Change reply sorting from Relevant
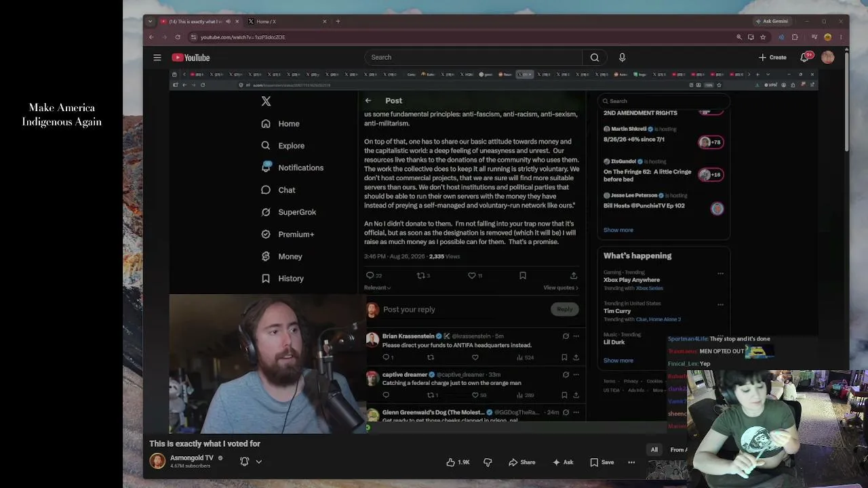The image size is (868, 488). pos(377,287)
